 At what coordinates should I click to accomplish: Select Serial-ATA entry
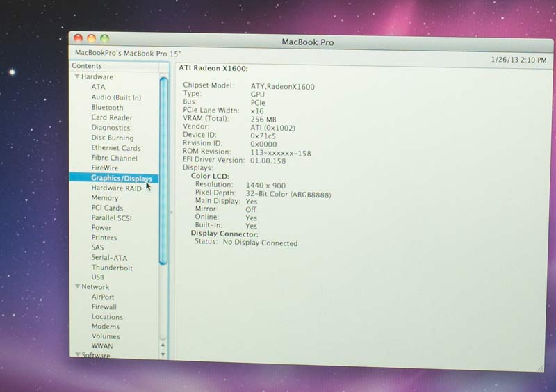tap(109, 258)
